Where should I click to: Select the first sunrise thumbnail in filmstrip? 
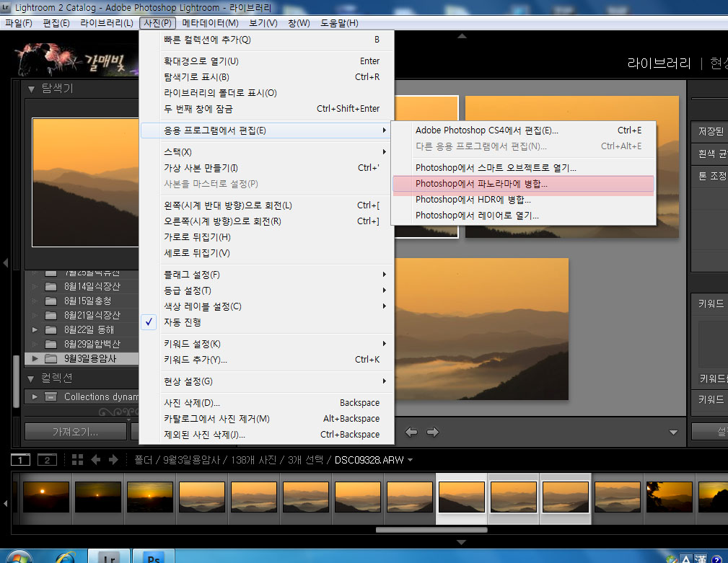click(46, 497)
